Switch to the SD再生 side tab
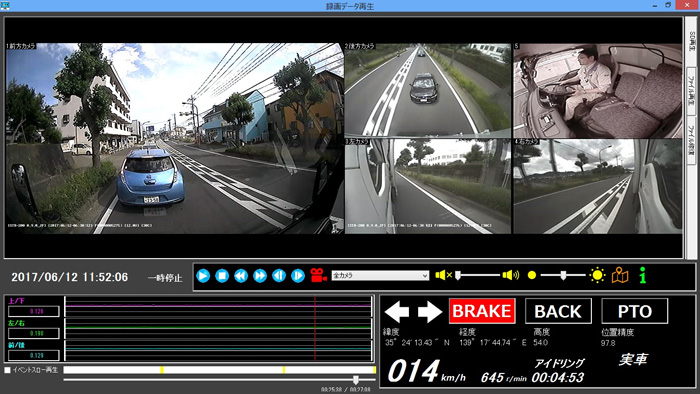This screenshot has height=394, width=700. pyautogui.click(x=691, y=42)
